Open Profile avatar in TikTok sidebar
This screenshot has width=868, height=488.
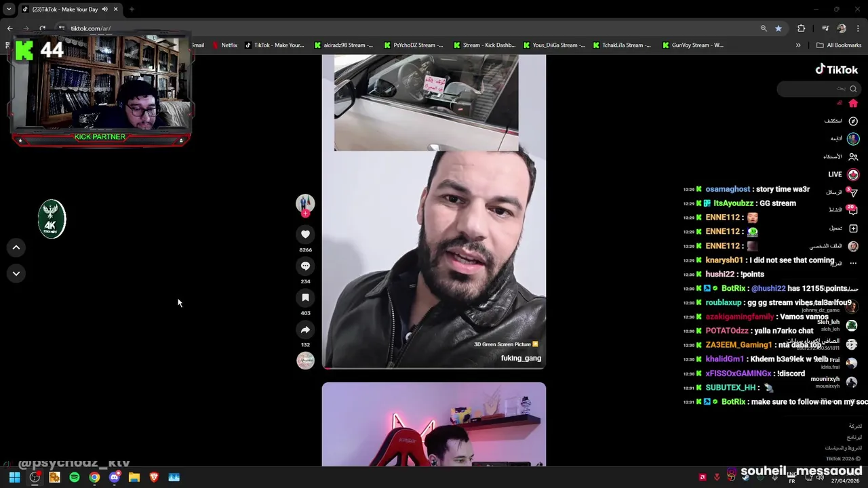853,246
